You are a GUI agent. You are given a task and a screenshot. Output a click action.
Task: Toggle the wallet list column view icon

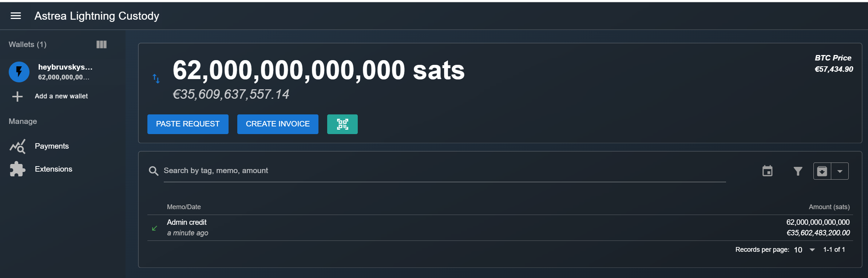(x=102, y=44)
